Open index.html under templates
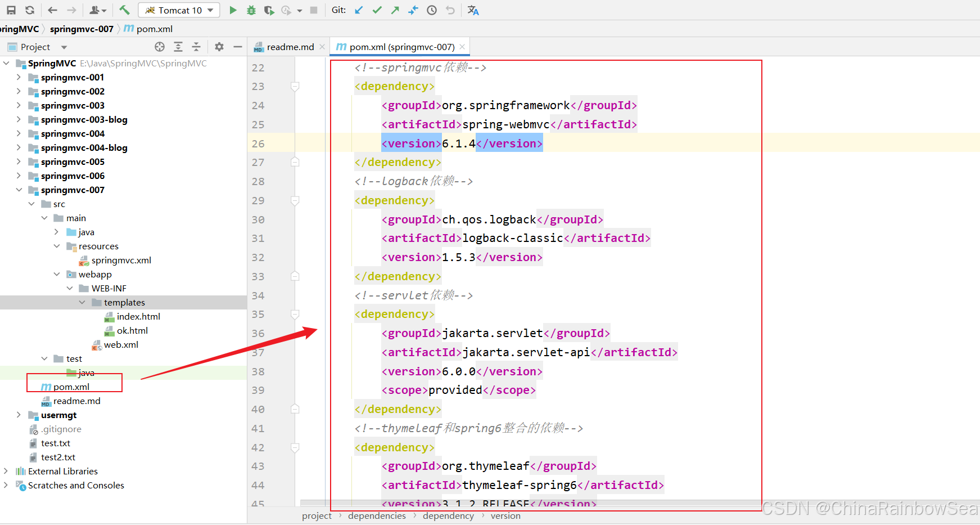This screenshot has width=980, height=525. [x=133, y=316]
